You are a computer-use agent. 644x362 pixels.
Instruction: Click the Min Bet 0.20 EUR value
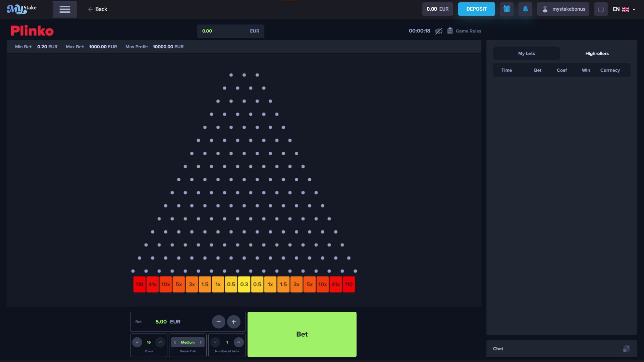pos(47,47)
